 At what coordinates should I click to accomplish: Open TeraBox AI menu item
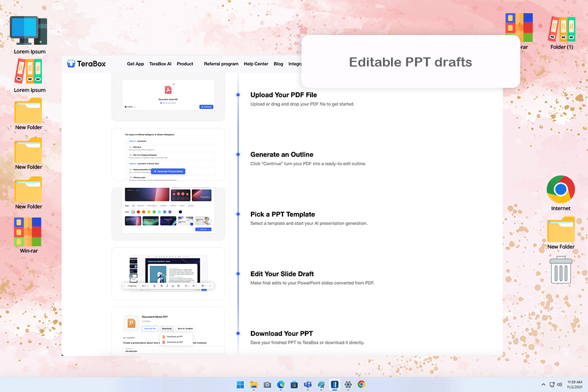(160, 64)
